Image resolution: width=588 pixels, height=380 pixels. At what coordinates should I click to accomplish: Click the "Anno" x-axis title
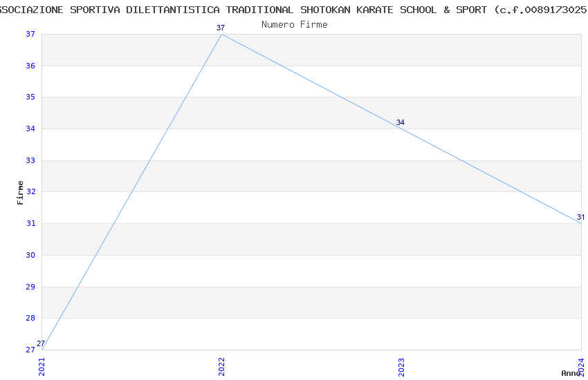point(571,373)
